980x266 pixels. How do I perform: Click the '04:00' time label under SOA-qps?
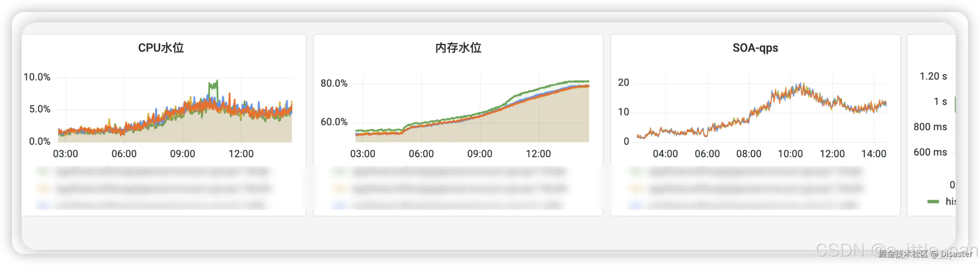click(665, 154)
